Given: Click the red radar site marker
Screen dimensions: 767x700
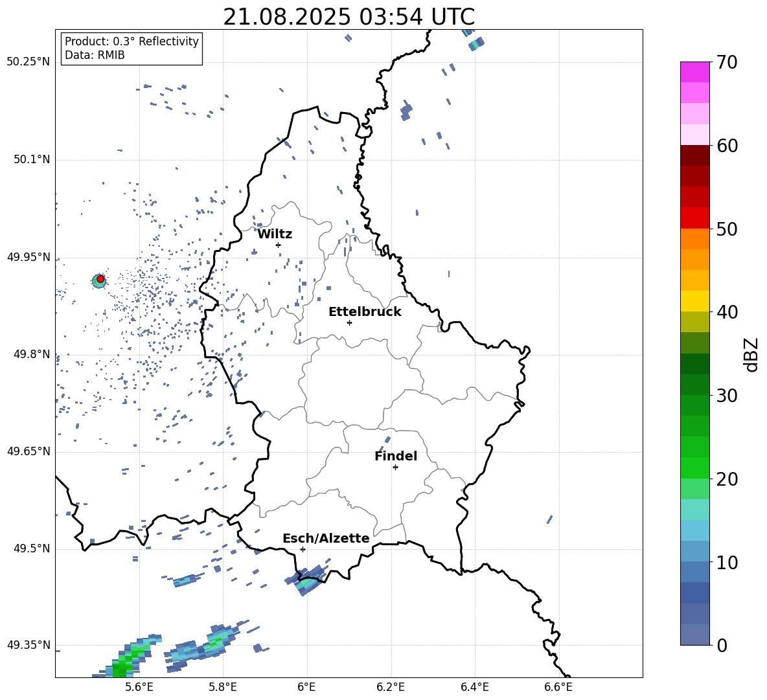Looking at the screenshot, I should pos(100,279).
